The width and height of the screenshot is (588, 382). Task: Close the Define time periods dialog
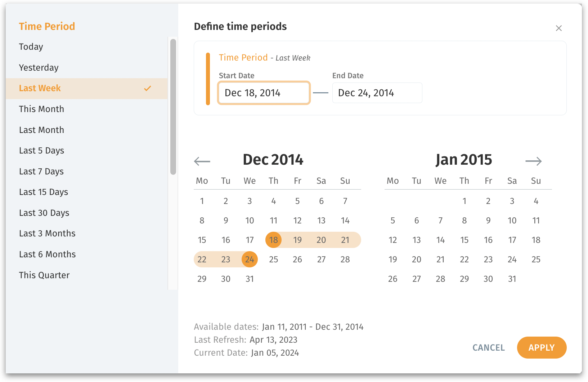pos(558,28)
